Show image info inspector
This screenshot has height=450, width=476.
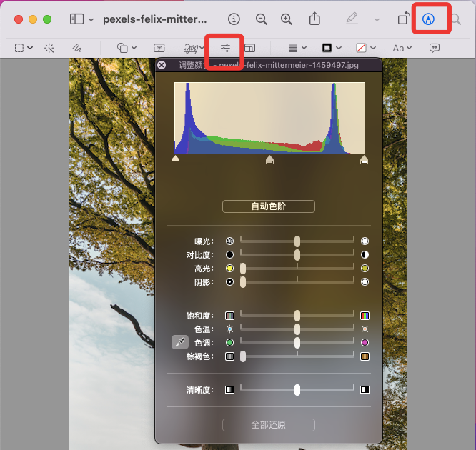[234, 19]
